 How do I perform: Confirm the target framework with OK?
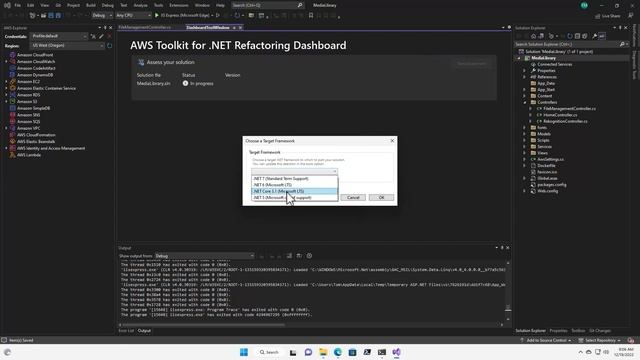tap(381, 198)
